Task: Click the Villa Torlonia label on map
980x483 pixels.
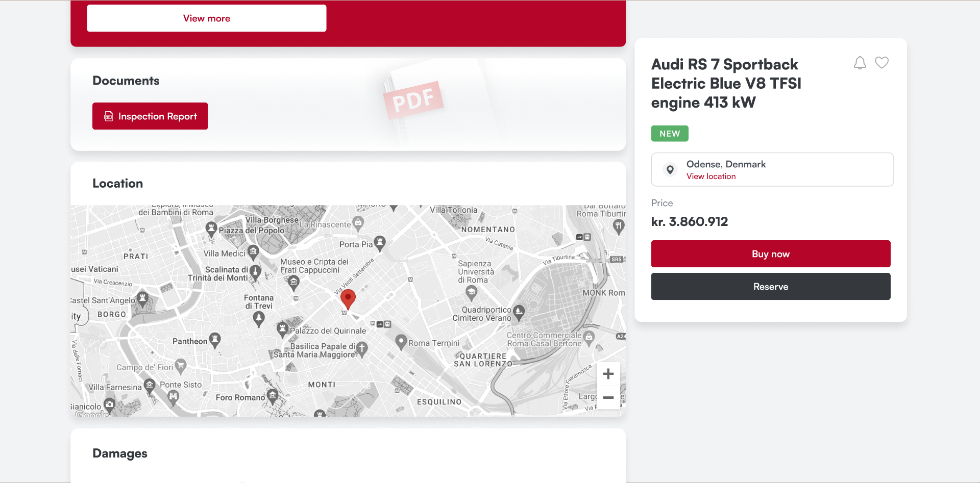Action: pyautogui.click(x=454, y=210)
